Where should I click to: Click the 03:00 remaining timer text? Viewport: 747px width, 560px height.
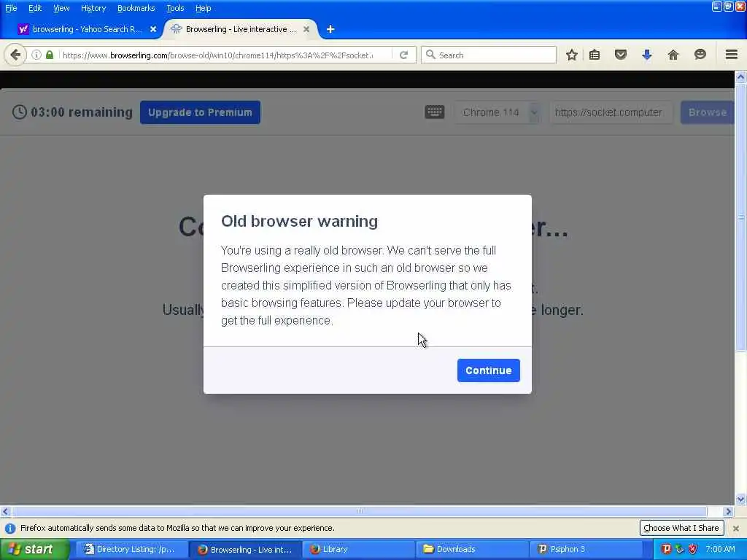(x=82, y=112)
